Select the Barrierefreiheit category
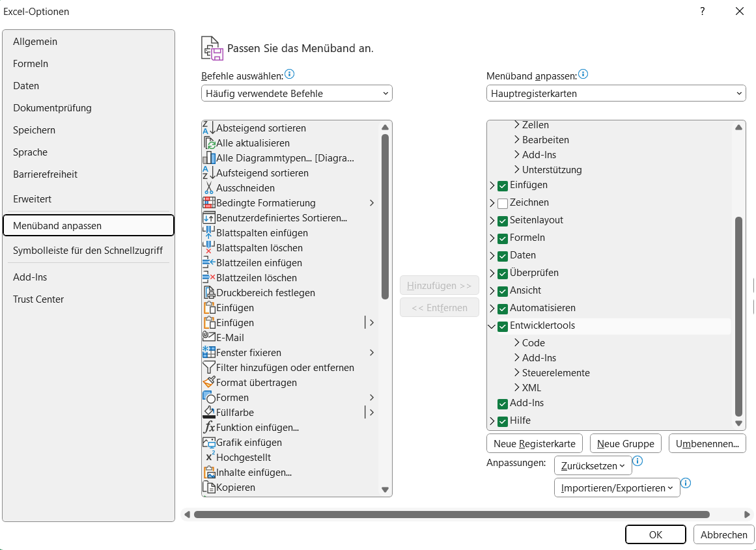The width and height of the screenshot is (756, 550). (88, 174)
